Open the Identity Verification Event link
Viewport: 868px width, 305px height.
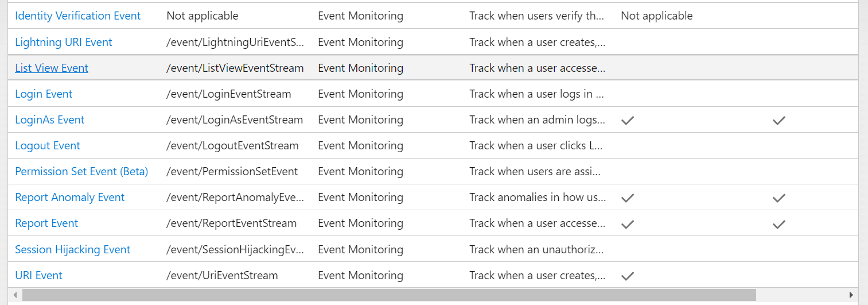[x=77, y=16]
